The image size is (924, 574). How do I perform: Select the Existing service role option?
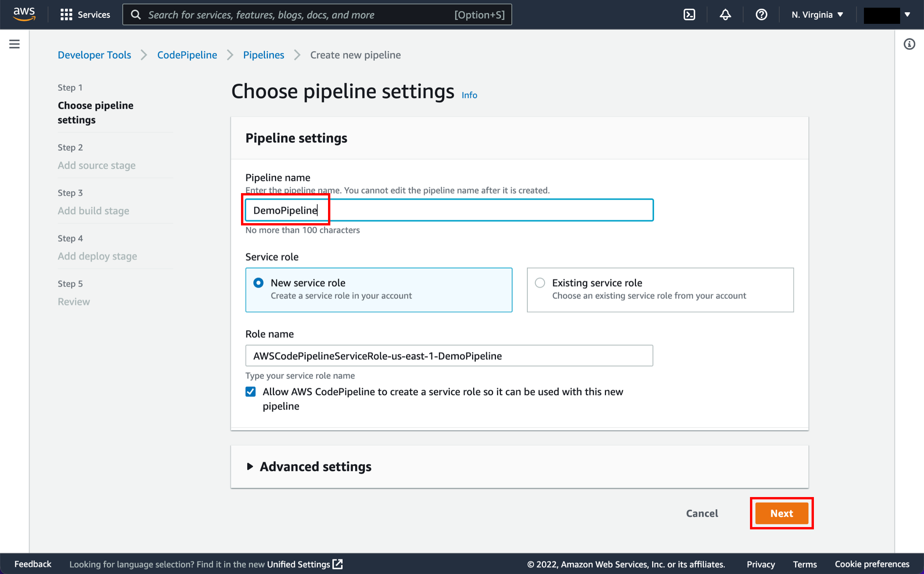point(660,290)
